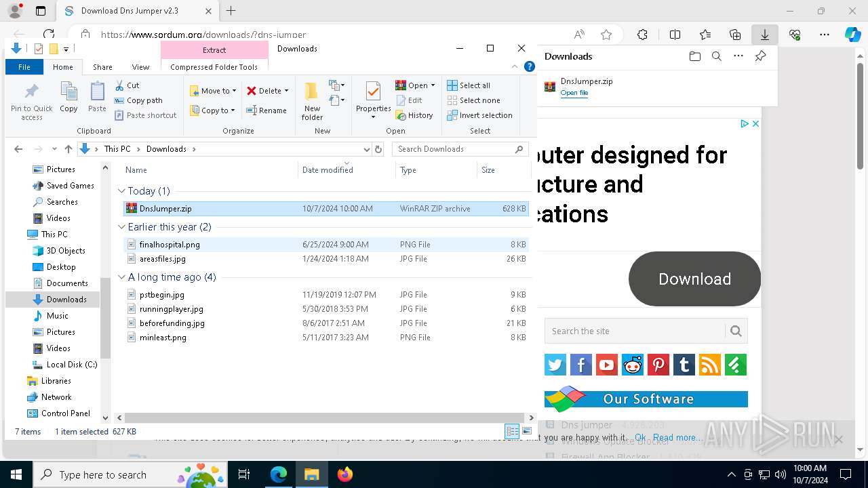Viewport: 868px width, 488px height.
Task: Collapse the Earlier this year group
Action: point(121,227)
